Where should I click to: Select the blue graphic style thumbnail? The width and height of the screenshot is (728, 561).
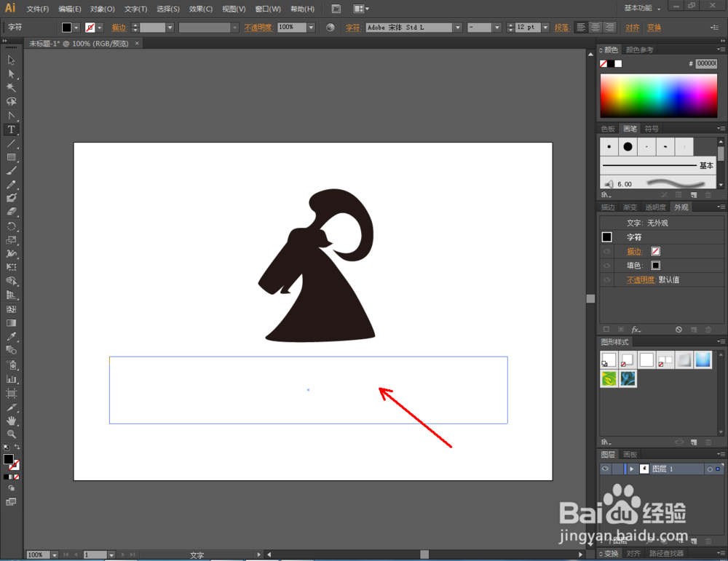pos(703,359)
